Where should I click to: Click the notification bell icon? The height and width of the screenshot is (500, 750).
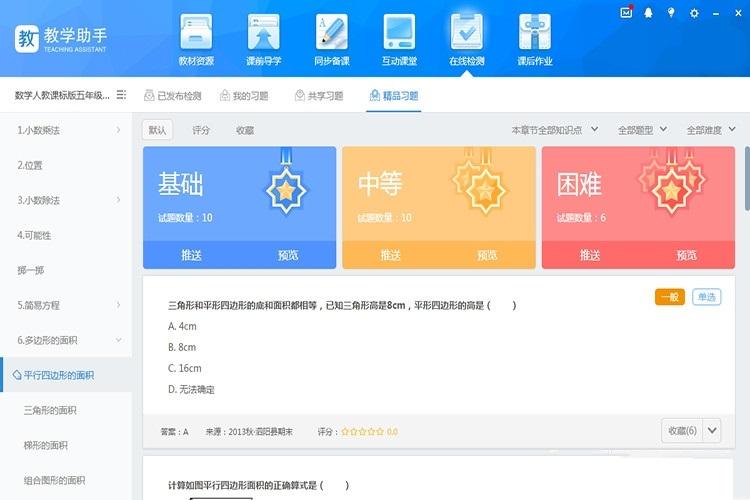(x=649, y=13)
